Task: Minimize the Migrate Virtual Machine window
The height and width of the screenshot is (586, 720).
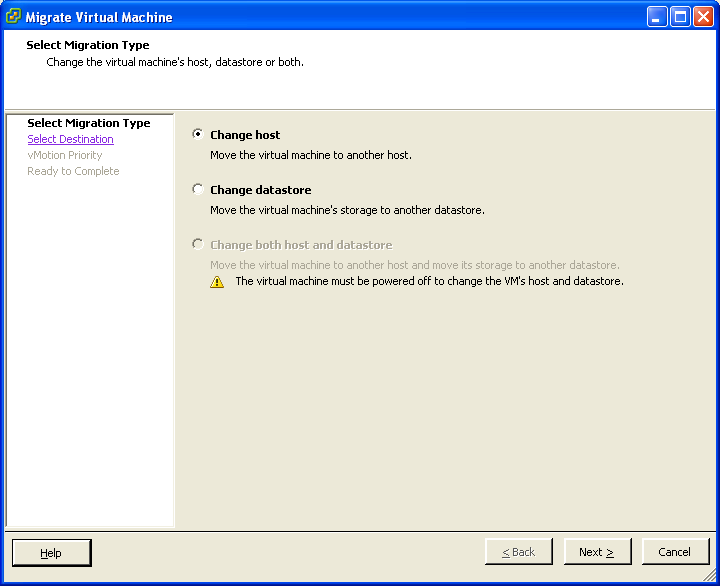Action: (656, 17)
